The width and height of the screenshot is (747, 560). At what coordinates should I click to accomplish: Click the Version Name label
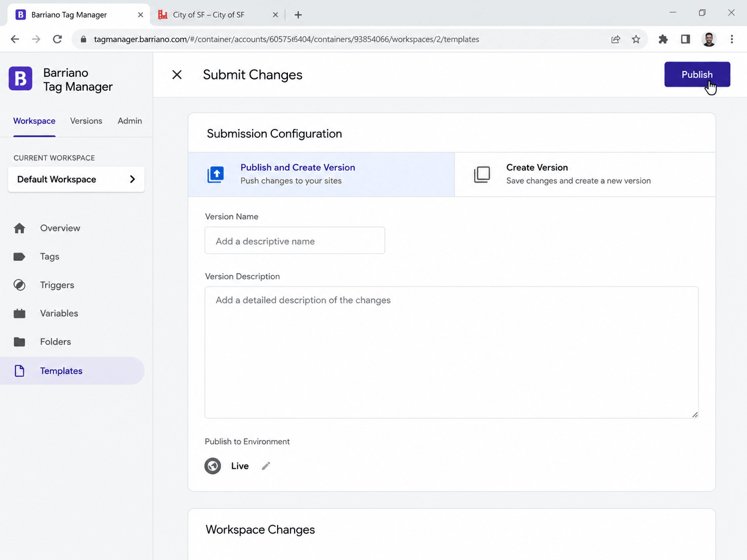232,217
